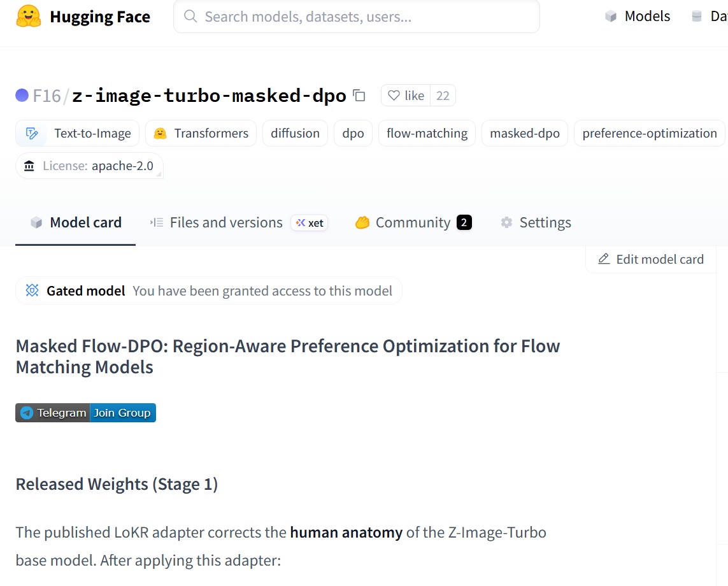Open the Telegram Join Group badge
This screenshot has width=728, height=586.
click(85, 413)
